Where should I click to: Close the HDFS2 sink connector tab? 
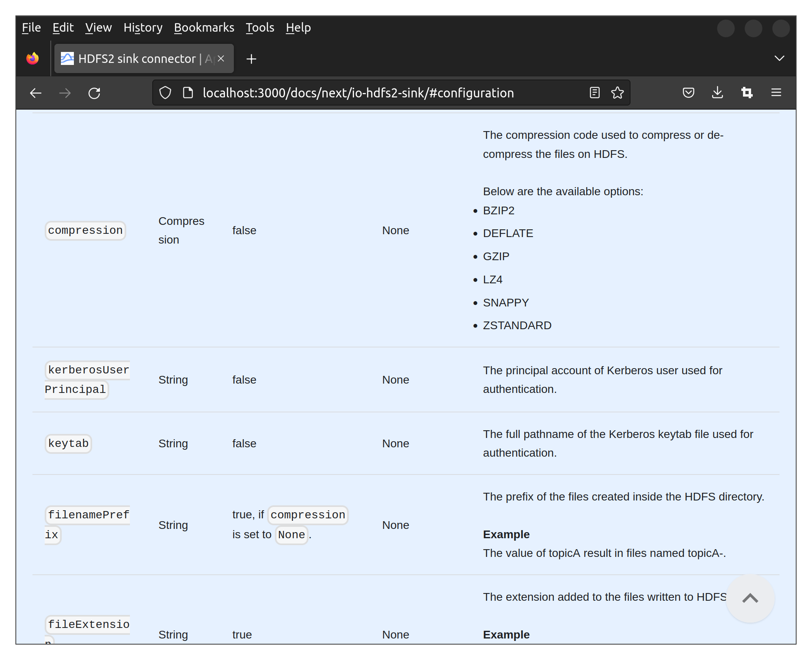click(221, 58)
